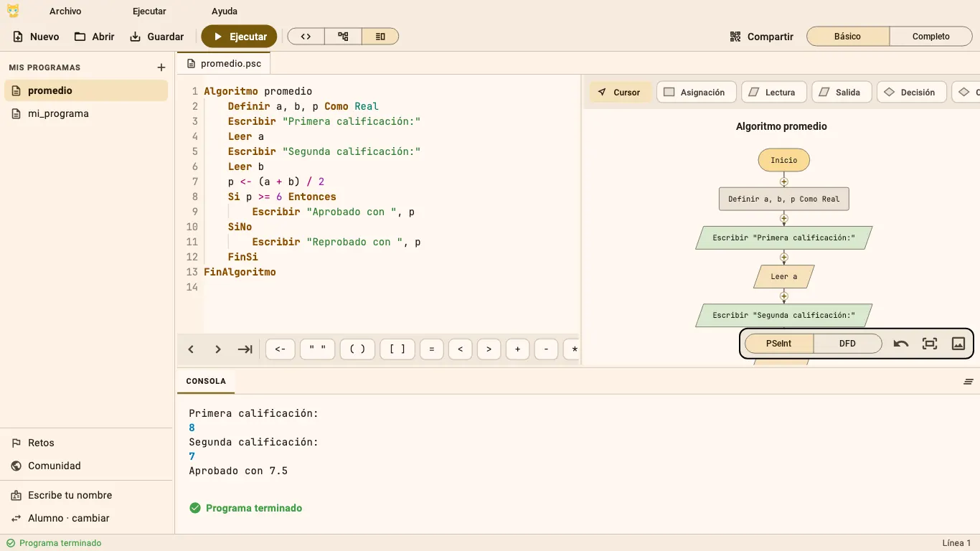
Task: Click the undo arrow in diagram toolbar
Action: coord(901,344)
